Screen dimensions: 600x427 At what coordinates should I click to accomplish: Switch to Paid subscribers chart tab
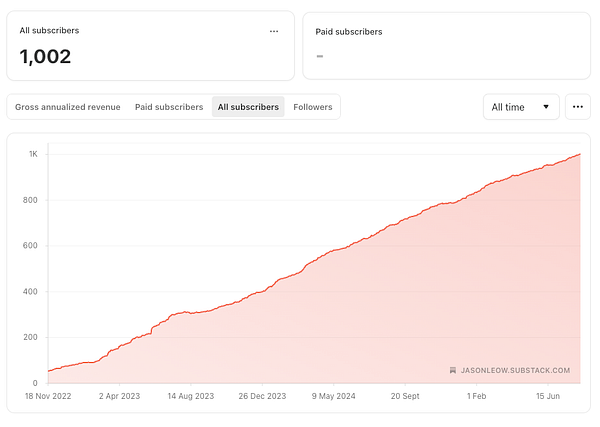[169, 107]
